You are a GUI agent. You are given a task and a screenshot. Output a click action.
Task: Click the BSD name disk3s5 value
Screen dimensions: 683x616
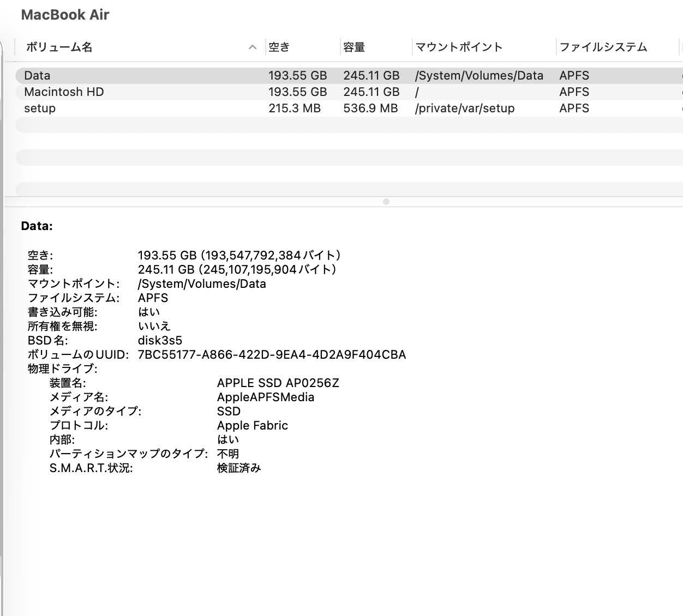(160, 340)
